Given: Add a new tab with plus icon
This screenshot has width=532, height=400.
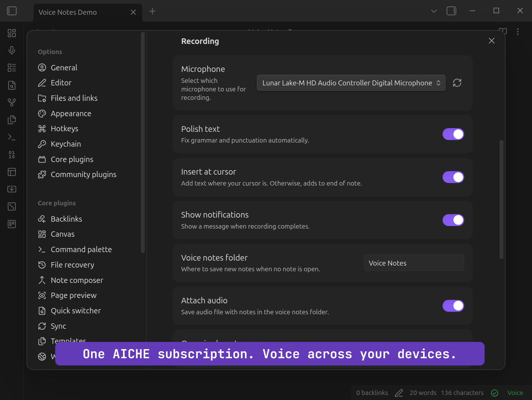Looking at the screenshot, I should [152, 11].
